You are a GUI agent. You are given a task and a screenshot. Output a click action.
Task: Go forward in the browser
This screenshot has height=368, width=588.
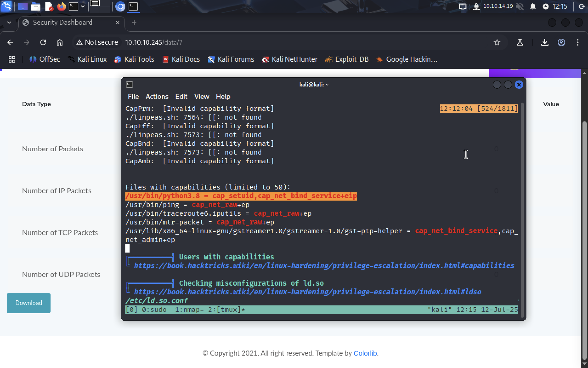coord(26,42)
